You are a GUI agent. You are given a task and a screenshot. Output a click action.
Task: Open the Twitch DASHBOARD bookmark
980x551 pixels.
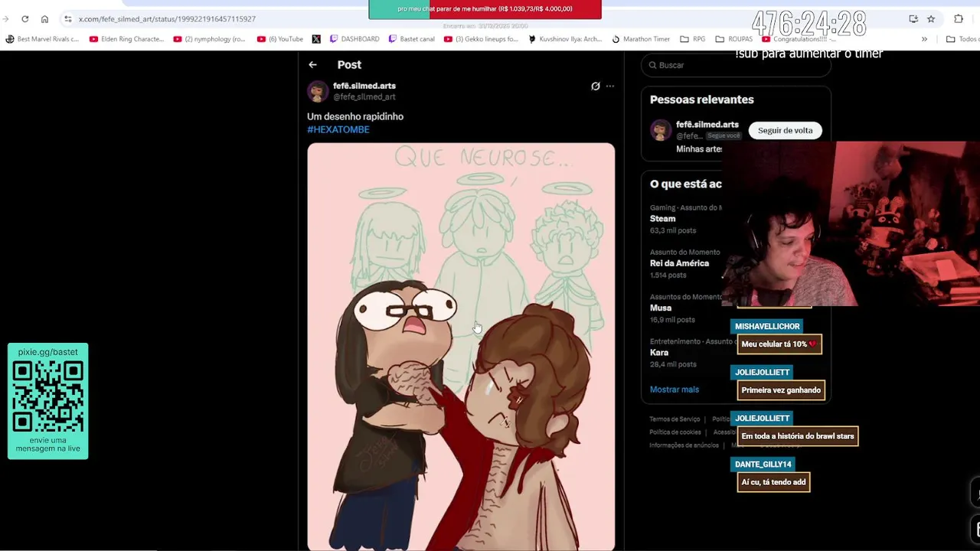pyautogui.click(x=353, y=39)
